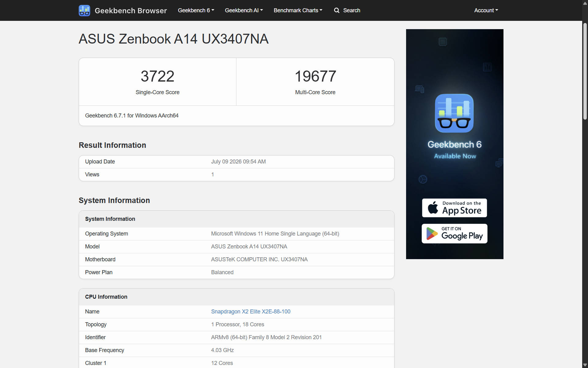
Task: Open the Geekbench 6 dropdown menu
Action: tap(196, 10)
